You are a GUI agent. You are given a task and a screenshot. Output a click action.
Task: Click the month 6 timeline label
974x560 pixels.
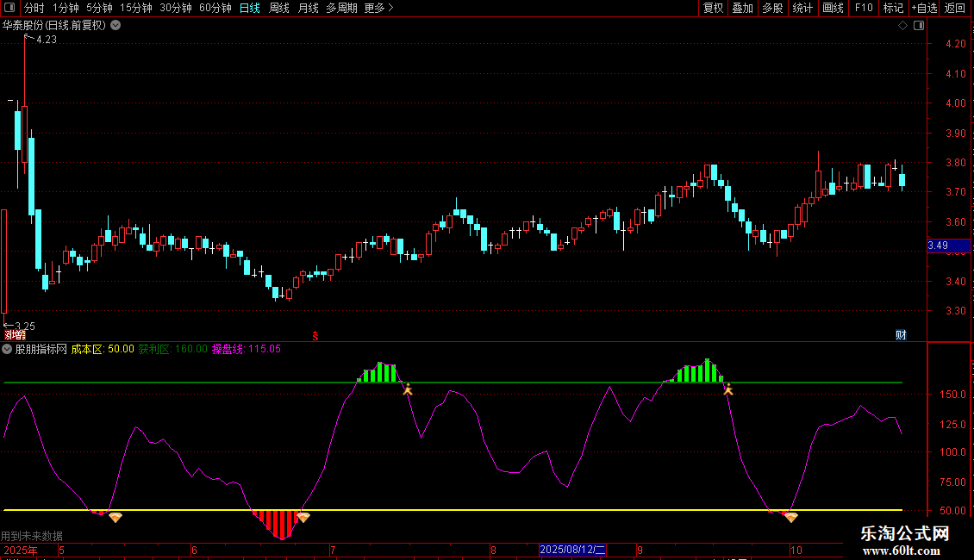[x=195, y=550]
